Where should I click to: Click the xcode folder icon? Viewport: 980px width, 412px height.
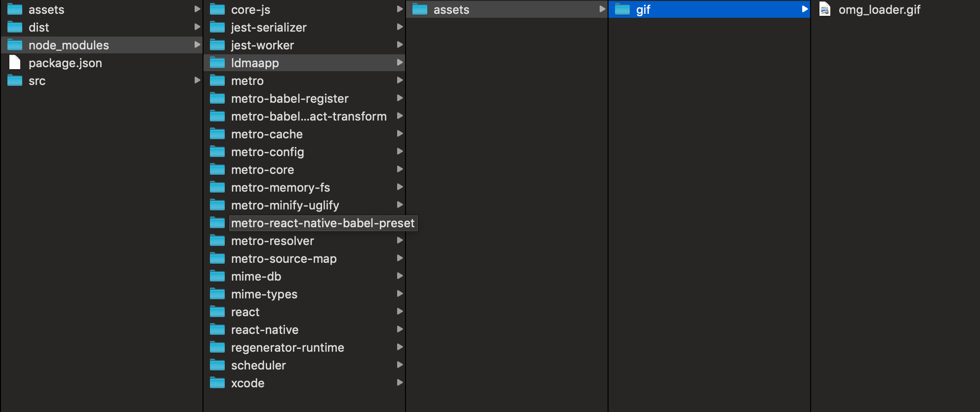pyautogui.click(x=217, y=383)
